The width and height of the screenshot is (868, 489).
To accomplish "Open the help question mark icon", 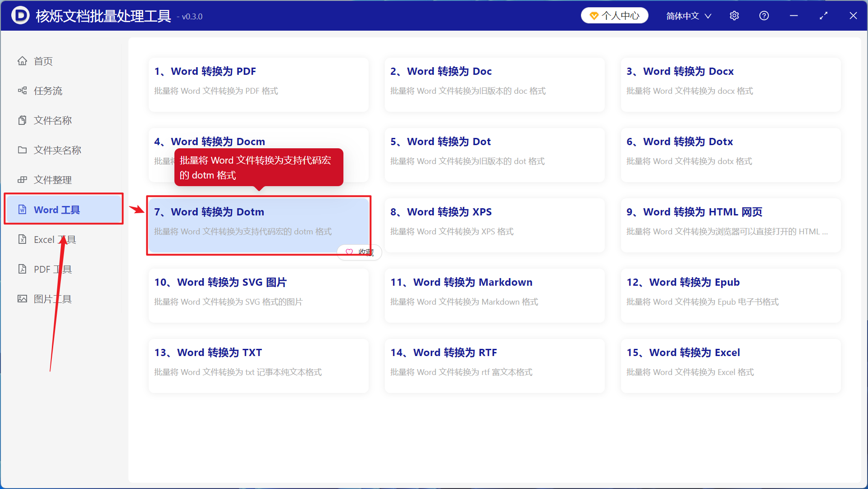I will [764, 16].
